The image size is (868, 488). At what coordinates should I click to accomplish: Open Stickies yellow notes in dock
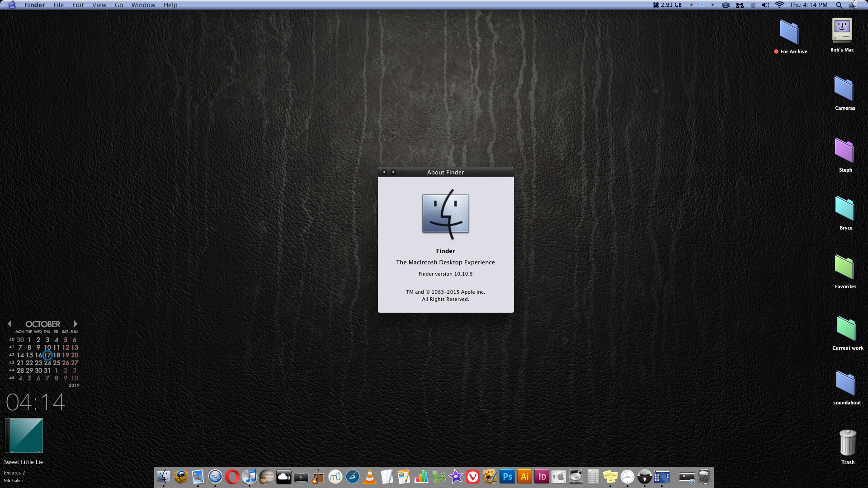click(610, 477)
